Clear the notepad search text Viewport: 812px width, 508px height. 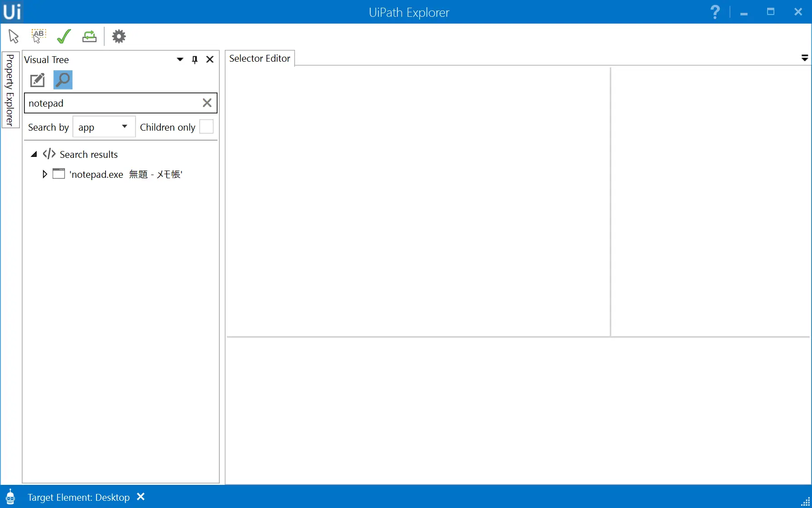pyautogui.click(x=207, y=103)
